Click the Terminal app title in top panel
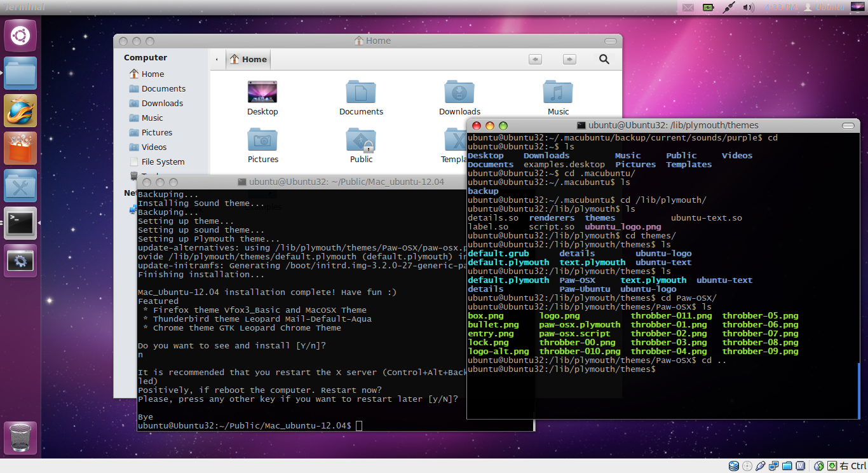The image size is (868, 473). (x=25, y=7)
